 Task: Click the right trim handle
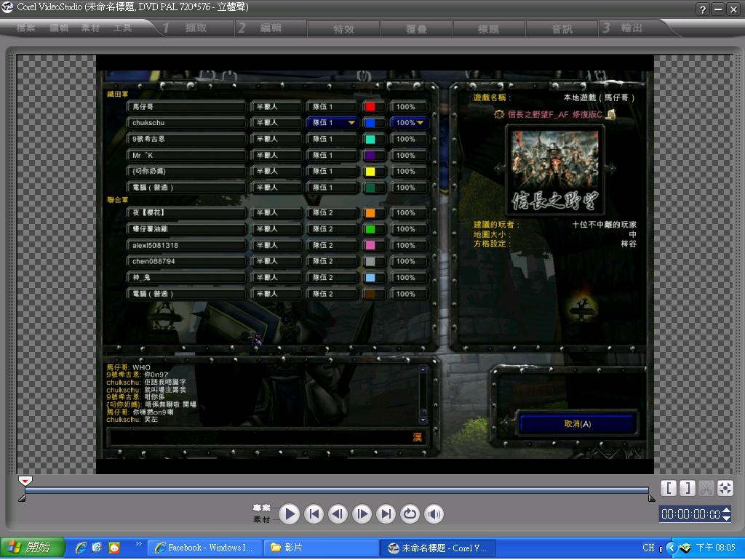(651, 498)
